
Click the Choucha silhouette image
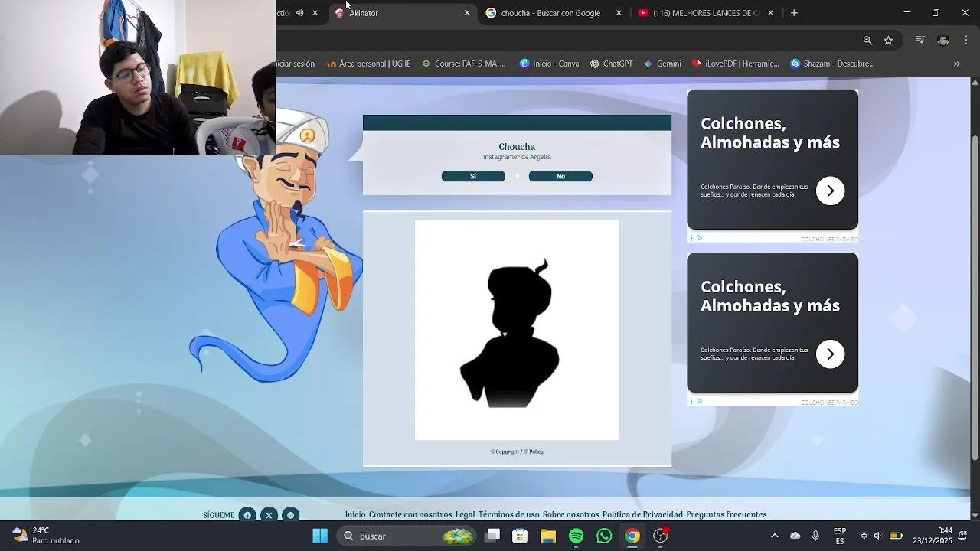[517, 330]
